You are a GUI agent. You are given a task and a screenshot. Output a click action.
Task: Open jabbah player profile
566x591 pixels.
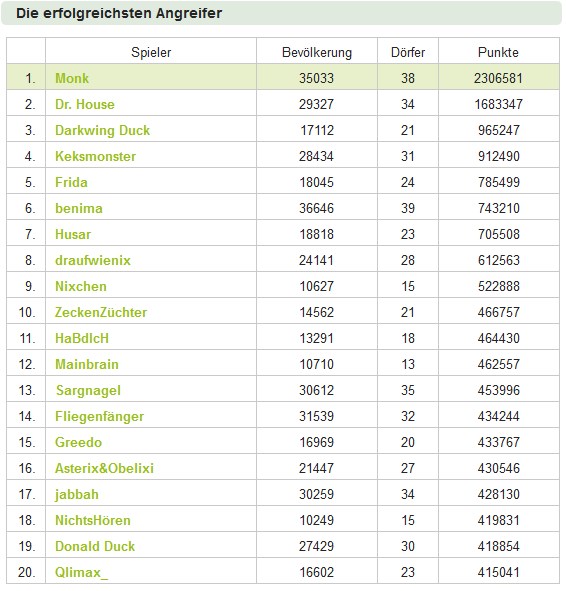click(x=76, y=495)
